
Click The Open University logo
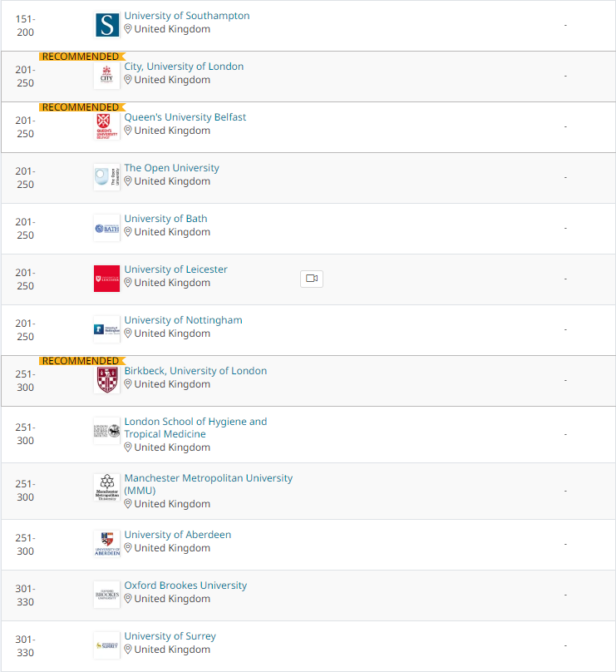[106, 177]
